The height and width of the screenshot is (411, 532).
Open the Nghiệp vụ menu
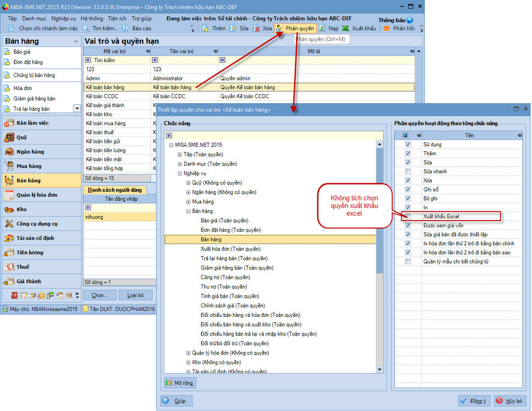(x=63, y=19)
